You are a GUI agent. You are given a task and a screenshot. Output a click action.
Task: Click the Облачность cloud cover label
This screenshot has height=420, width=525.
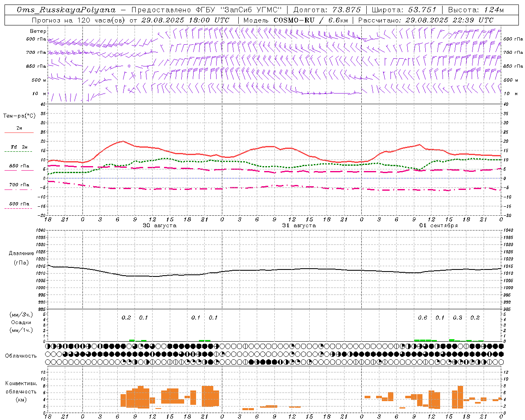[21, 356]
